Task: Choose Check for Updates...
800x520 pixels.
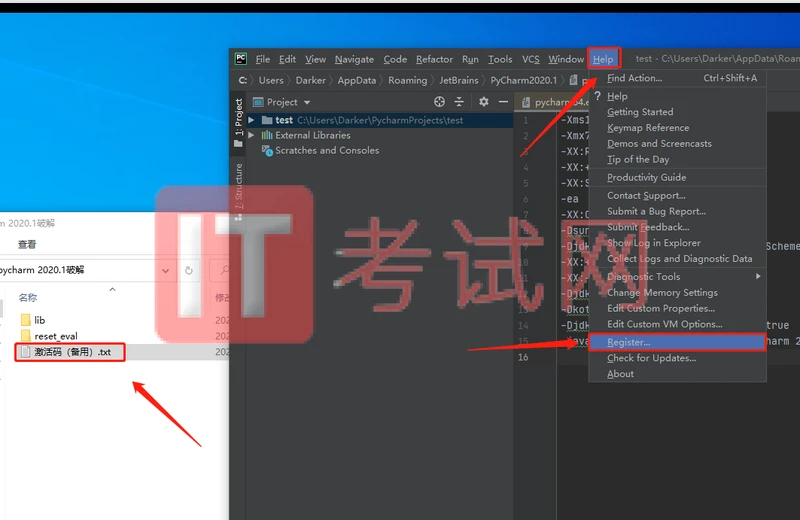Action: click(678, 358)
